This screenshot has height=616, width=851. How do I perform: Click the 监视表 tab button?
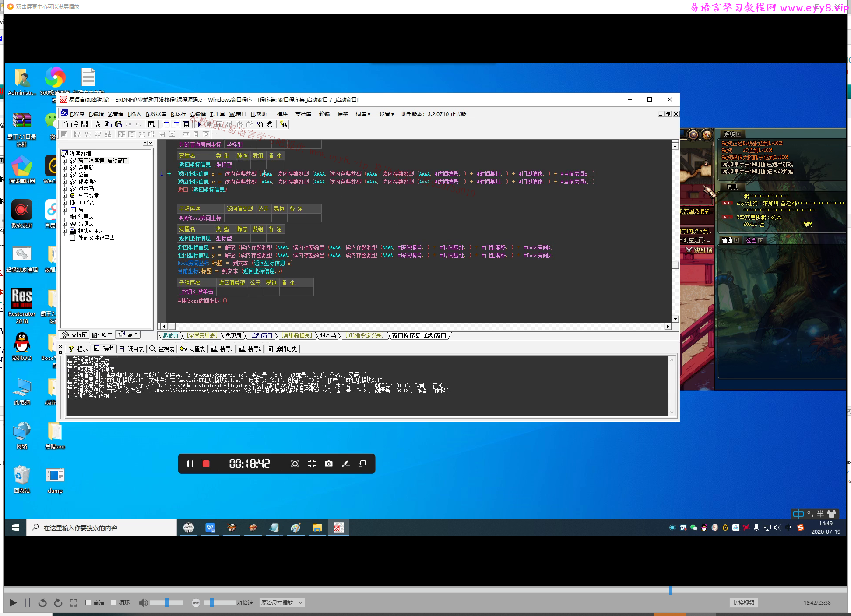coord(162,348)
